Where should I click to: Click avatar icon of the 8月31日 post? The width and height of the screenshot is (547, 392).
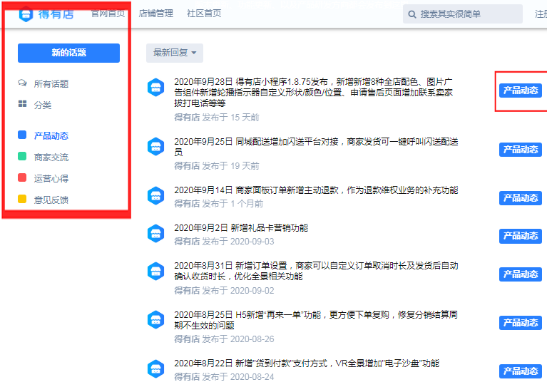[x=156, y=271]
